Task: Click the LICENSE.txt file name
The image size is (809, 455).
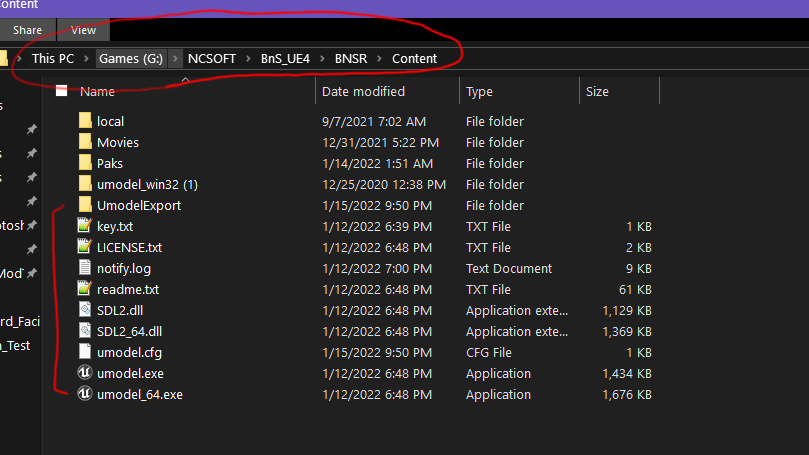Action: pos(130,248)
